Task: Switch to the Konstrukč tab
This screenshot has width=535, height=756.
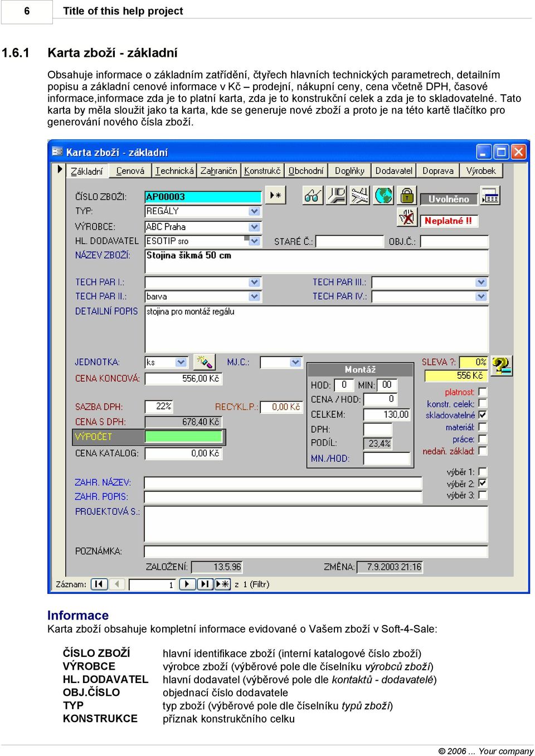Action: 262,171
